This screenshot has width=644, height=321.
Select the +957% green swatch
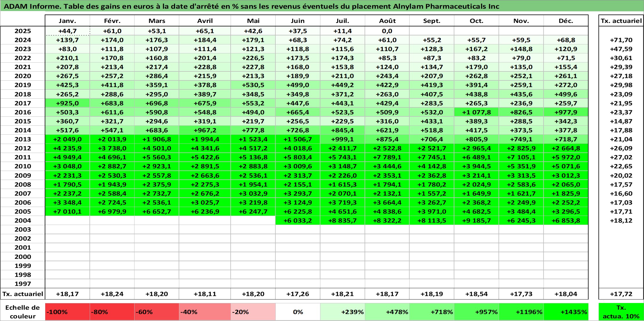476,312
